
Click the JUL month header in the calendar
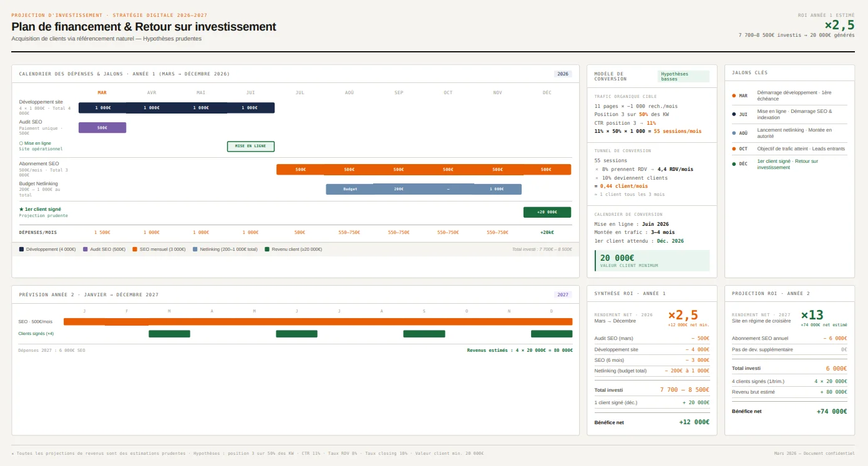300,92
